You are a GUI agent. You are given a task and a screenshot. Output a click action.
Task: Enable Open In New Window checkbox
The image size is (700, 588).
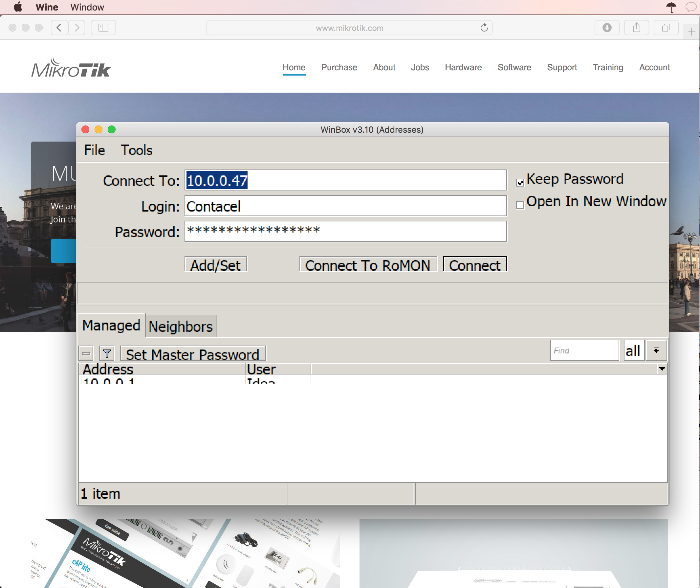pyautogui.click(x=520, y=205)
